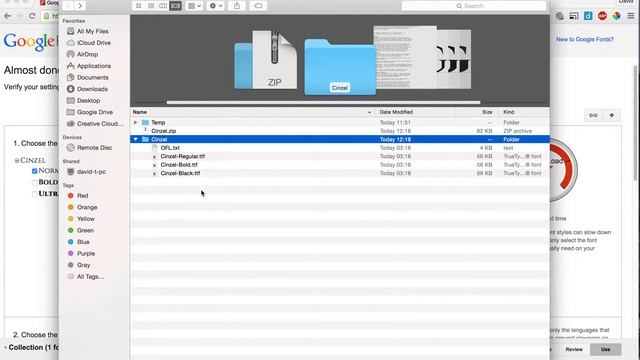Click the Finder share button

pyautogui.click(x=237, y=6)
